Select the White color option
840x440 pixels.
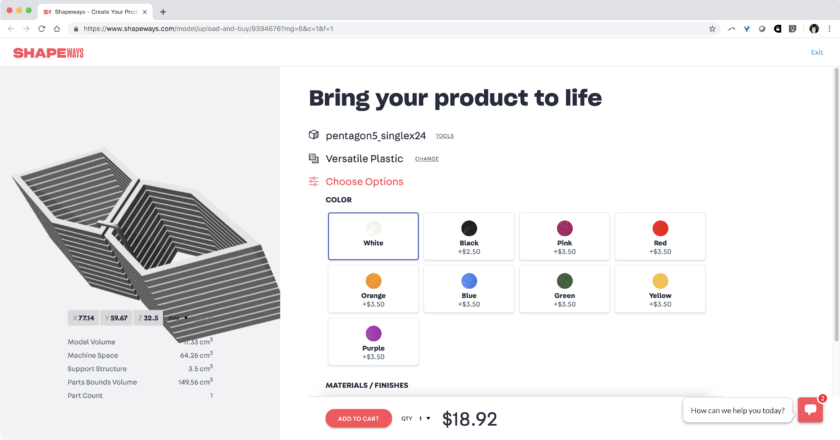[x=373, y=236]
